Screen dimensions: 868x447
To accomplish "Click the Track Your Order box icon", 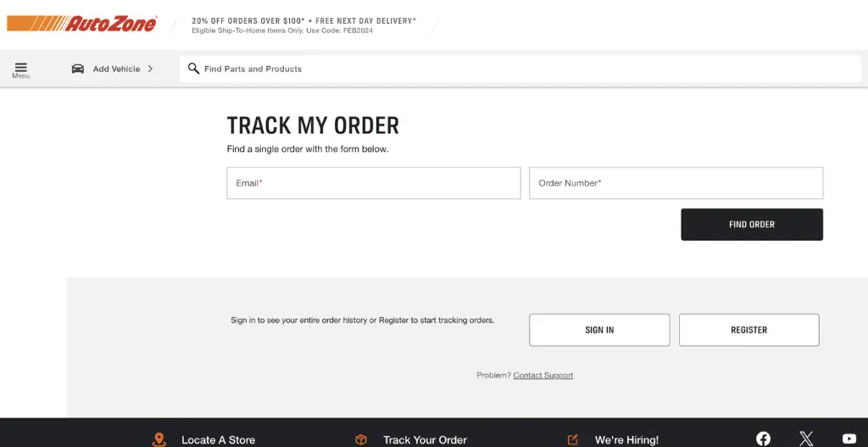I will coord(361,439).
